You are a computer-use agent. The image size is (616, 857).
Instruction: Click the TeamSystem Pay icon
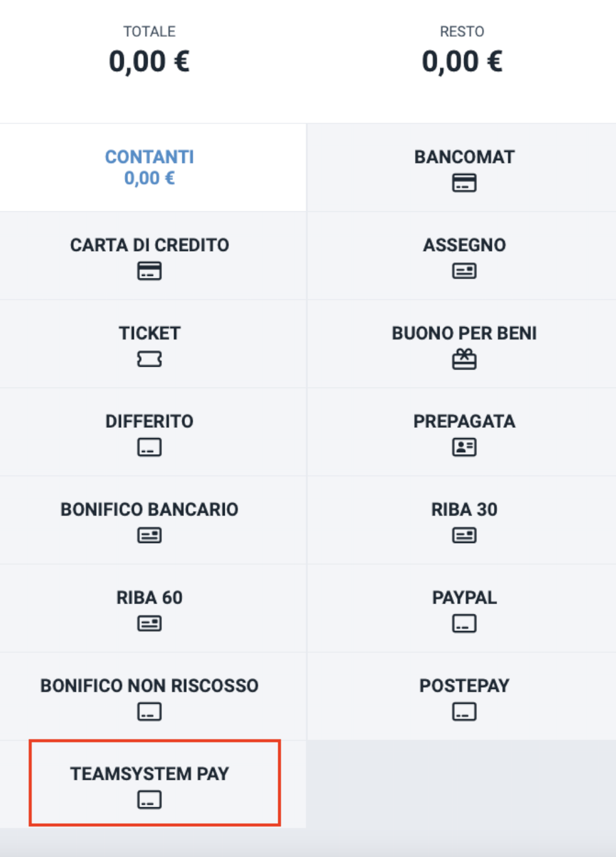150,799
